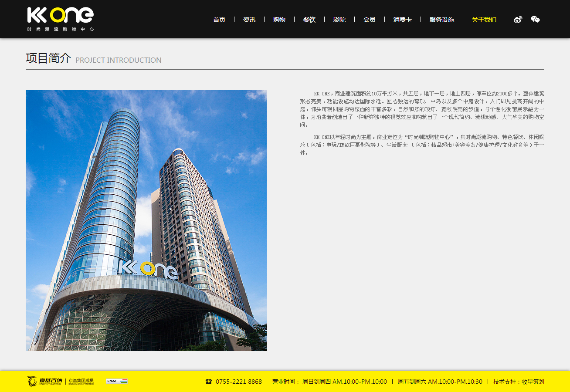Click the KK ONE logo in the header
This screenshot has width=570, height=392.
59,19
